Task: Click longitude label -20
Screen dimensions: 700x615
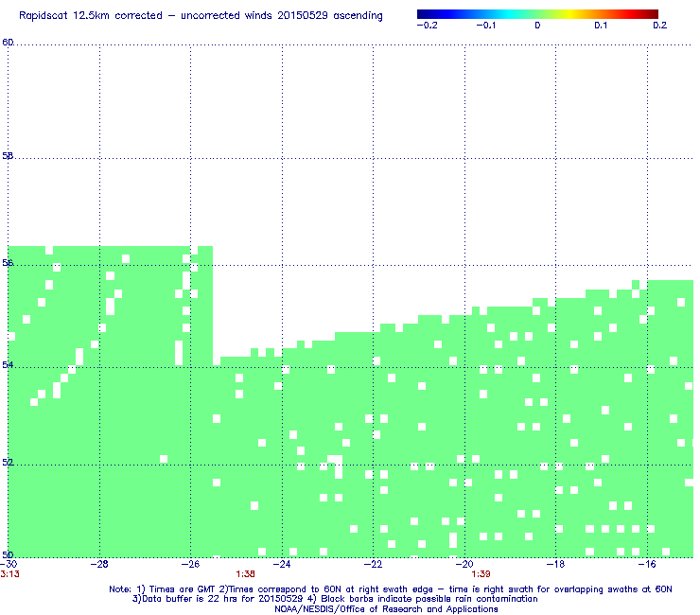Action: [x=464, y=564]
